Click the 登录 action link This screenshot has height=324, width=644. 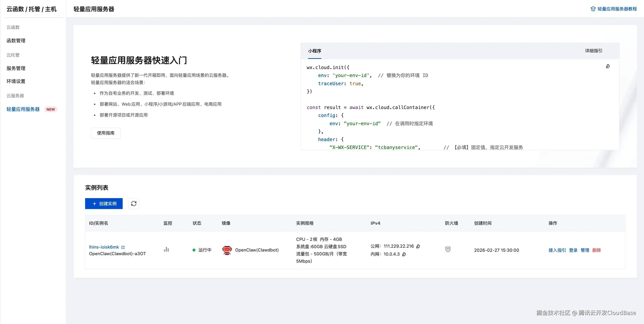click(573, 250)
